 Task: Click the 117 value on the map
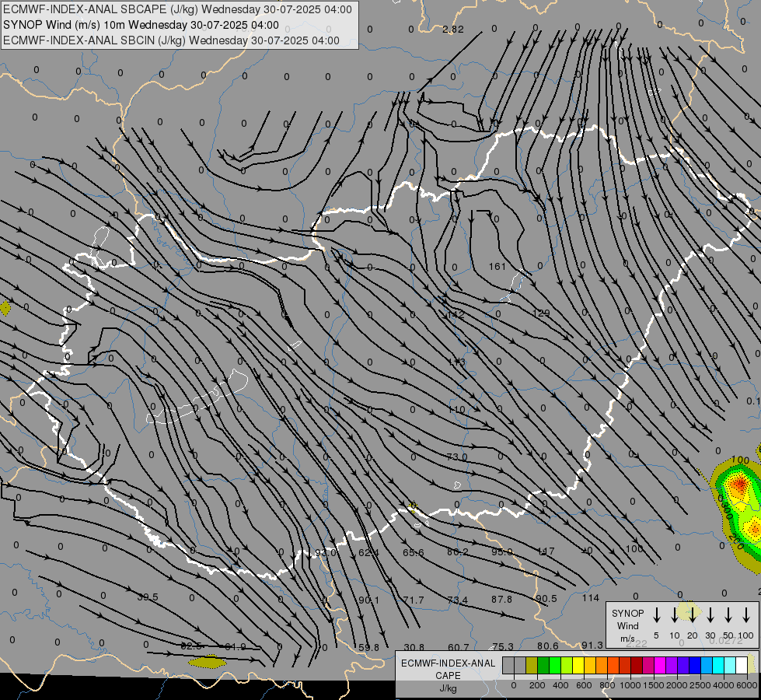coord(546,551)
